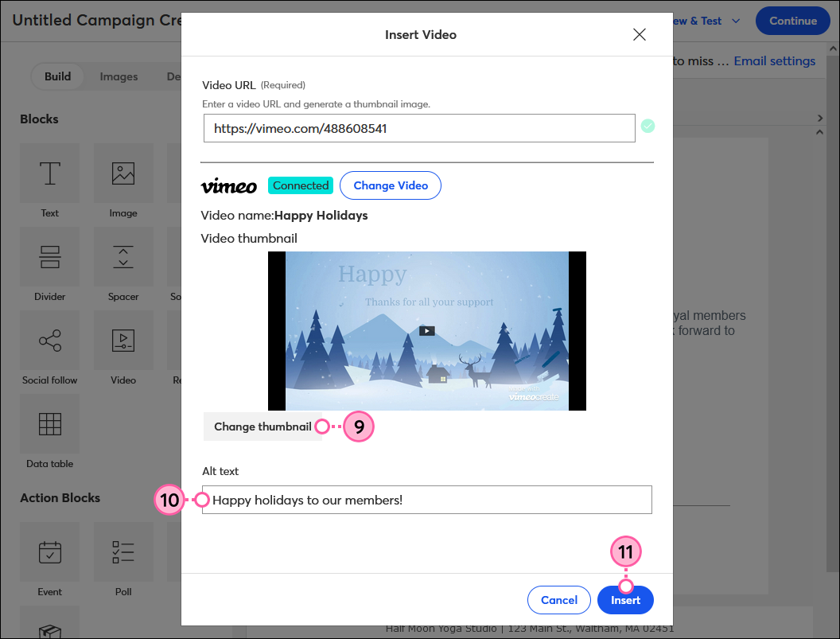This screenshot has width=840, height=639.
Task: Click the Connected status badge
Action: (x=301, y=185)
